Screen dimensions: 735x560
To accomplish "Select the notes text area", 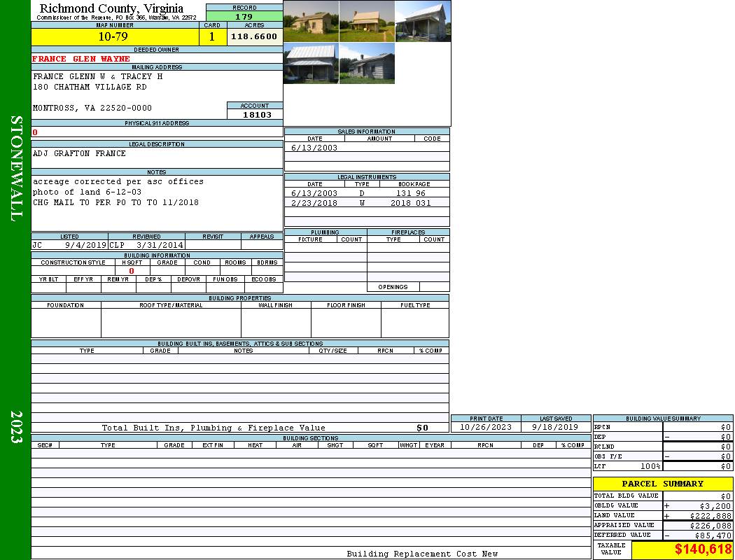I will coord(156,202).
